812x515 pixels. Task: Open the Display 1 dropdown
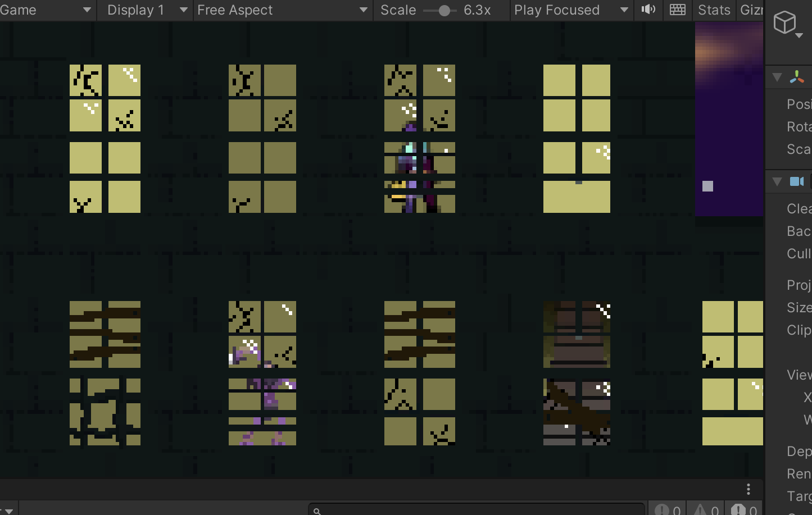146,10
